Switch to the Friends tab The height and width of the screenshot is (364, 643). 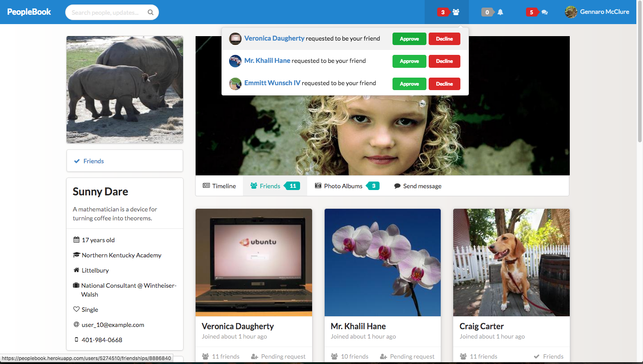[275, 186]
